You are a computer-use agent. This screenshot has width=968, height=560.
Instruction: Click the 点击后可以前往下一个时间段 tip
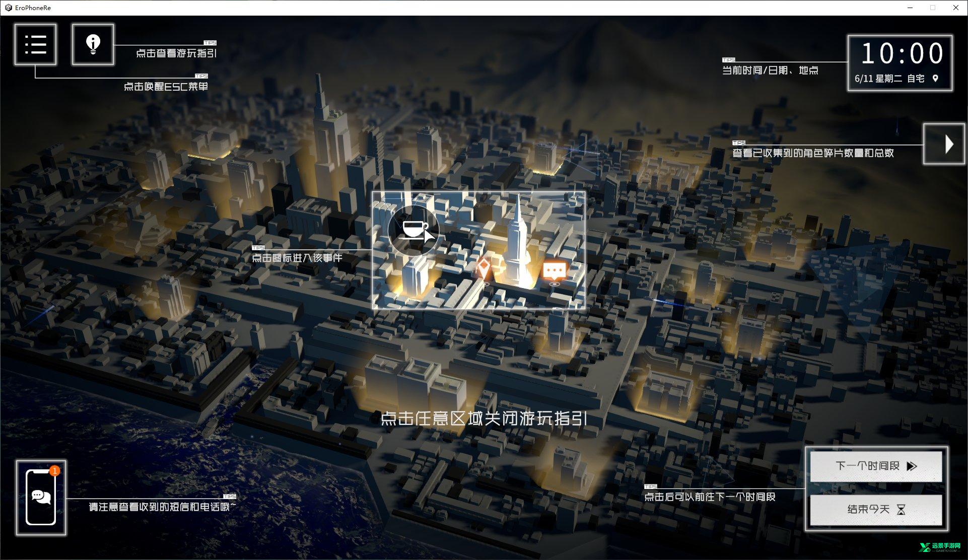click(710, 497)
